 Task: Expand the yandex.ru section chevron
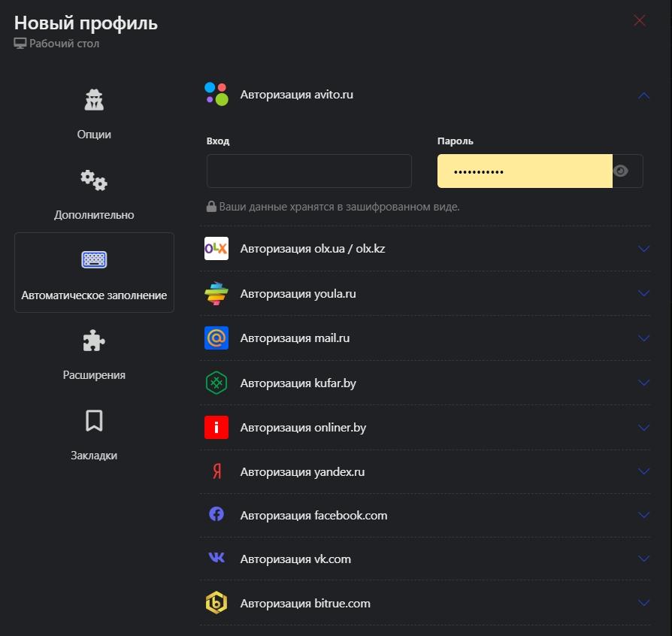click(x=643, y=471)
